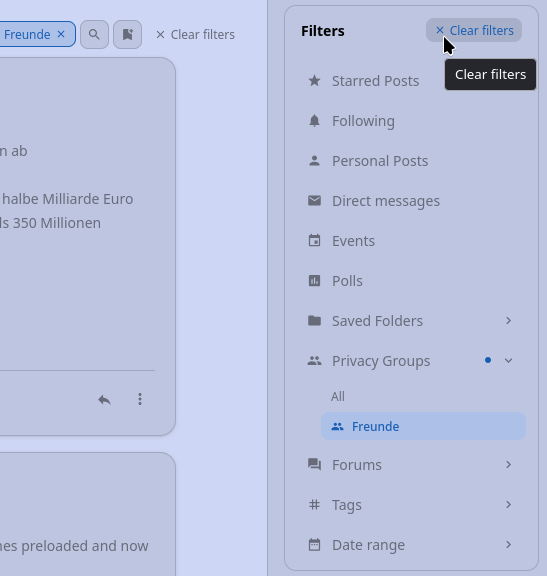Image resolution: width=547 pixels, height=576 pixels.
Task: Toggle the Freunde privacy group filter
Action: point(423,426)
